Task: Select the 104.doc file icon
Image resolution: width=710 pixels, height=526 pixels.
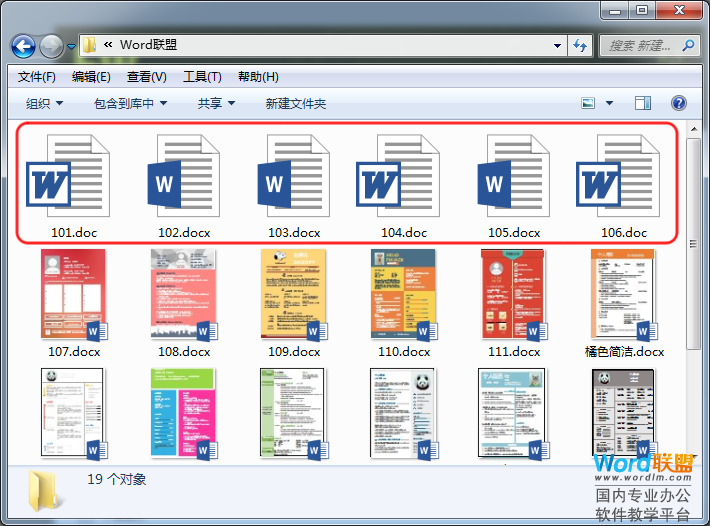Action: coord(398,176)
